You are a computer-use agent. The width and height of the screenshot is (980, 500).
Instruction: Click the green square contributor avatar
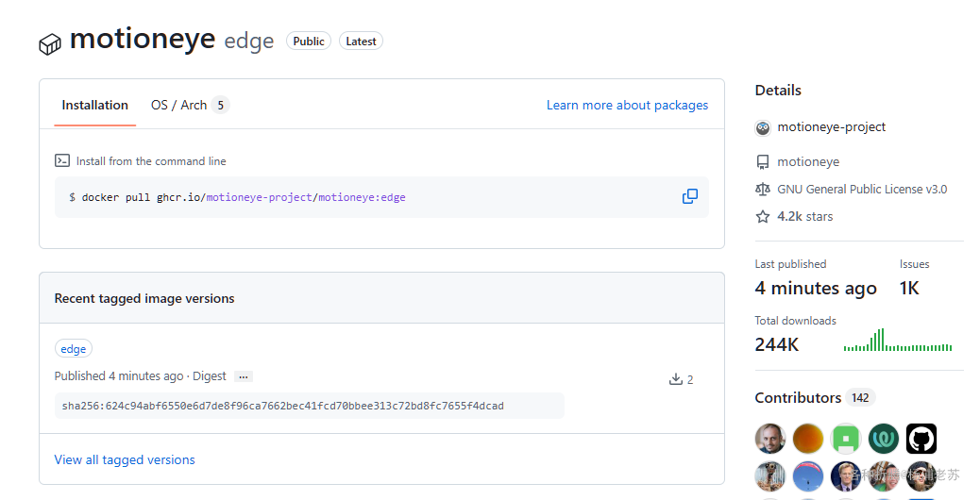(846, 439)
